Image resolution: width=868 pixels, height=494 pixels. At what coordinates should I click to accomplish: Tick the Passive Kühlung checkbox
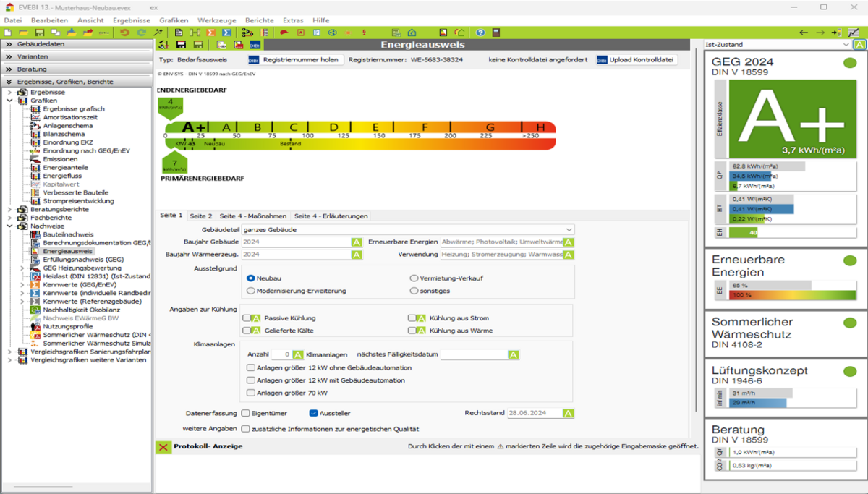247,318
